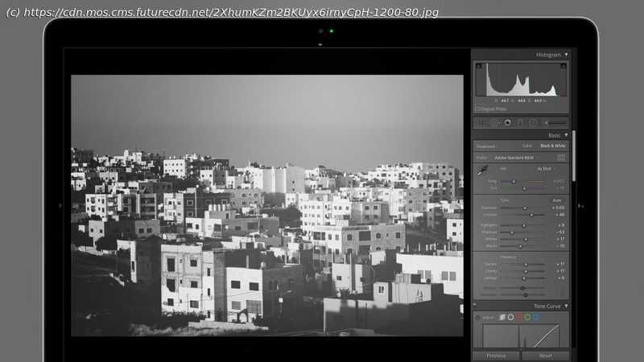644x362 pixels.
Task: Click the Previous button
Action: [496, 356]
